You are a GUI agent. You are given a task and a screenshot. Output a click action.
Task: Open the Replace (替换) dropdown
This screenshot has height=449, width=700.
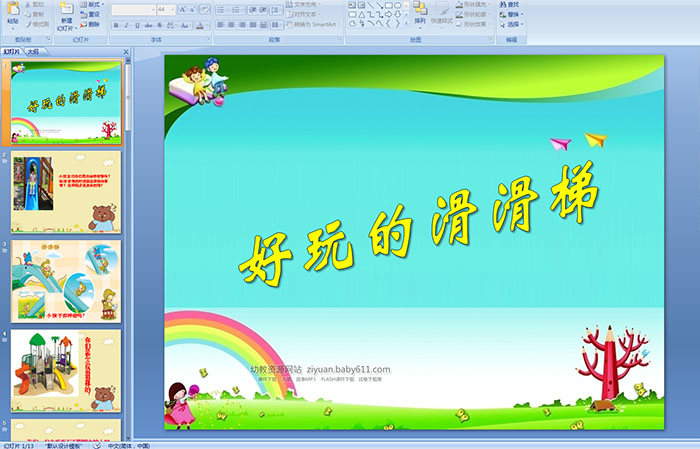click(512, 14)
